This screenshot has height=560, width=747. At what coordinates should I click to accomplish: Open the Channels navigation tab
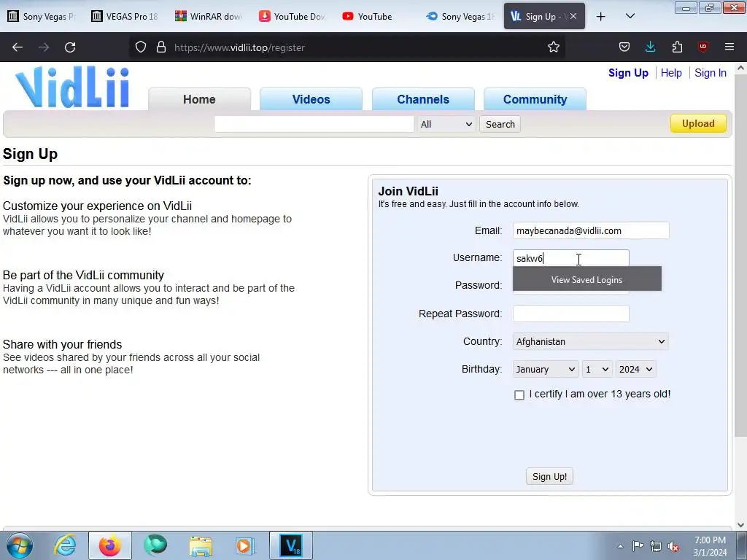pos(423,99)
